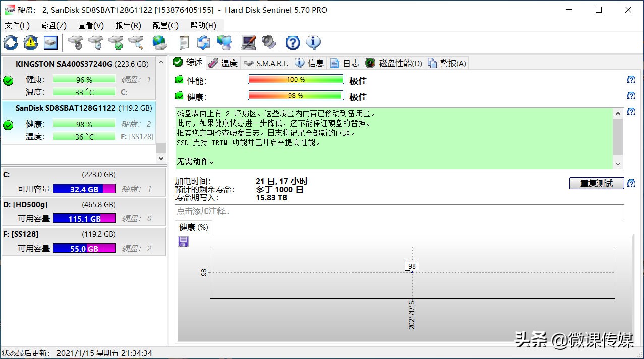Select the disk details monitor toolbar icon

[50, 43]
